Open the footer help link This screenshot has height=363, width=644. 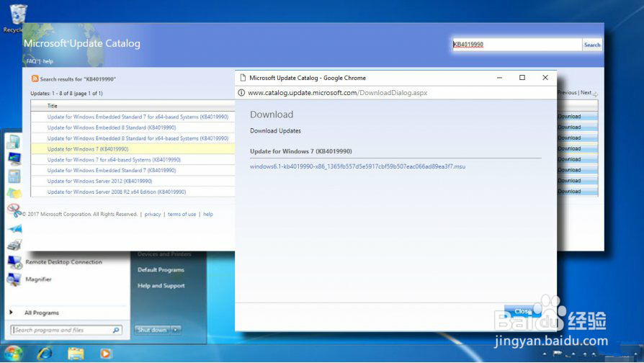pyautogui.click(x=207, y=215)
